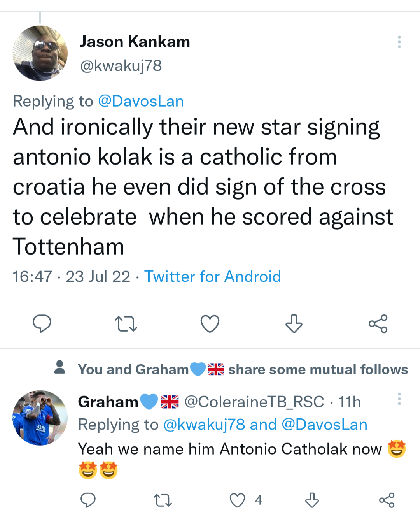Viewport: 420px width, 518px height.
Task: Download icon under Jason Kankam's tweet
Action: (x=294, y=323)
